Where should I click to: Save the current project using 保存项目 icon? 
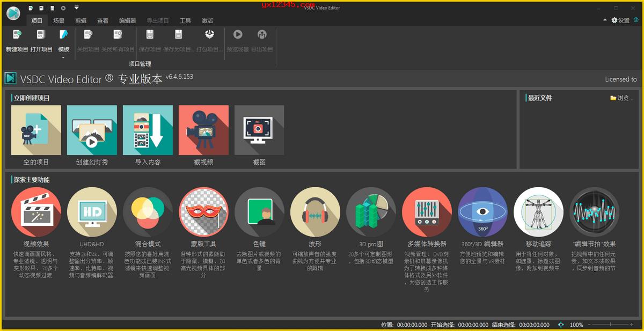[x=150, y=38]
